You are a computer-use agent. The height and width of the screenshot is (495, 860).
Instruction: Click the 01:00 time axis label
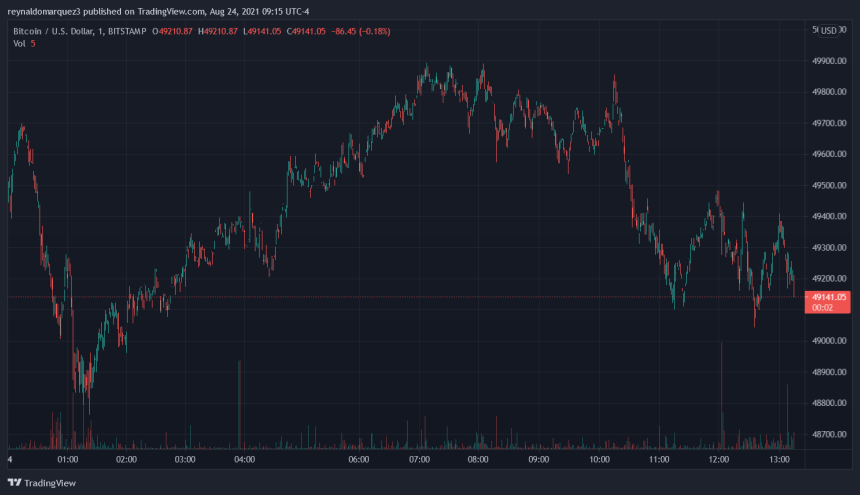click(67, 459)
